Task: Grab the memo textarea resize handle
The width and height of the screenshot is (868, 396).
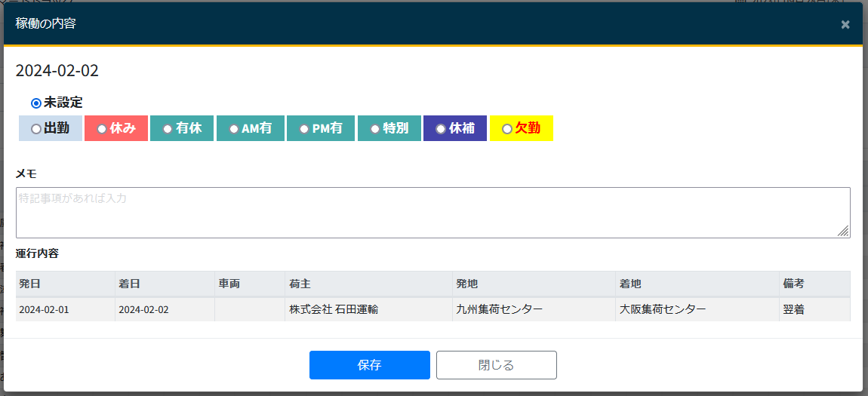Action: (x=843, y=231)
